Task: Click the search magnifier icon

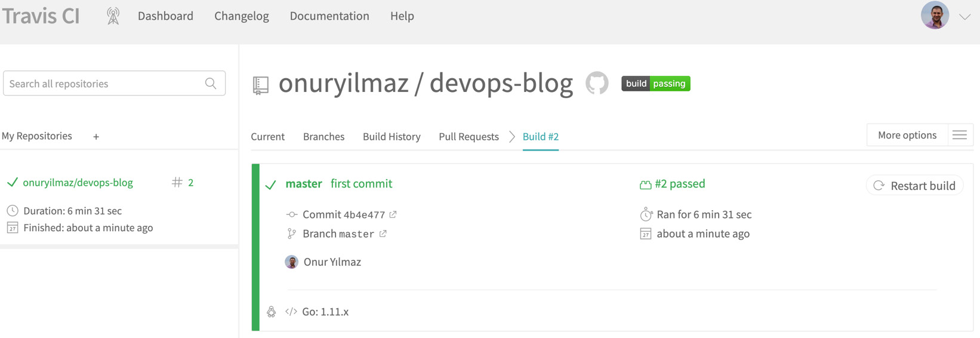Action: (x=211, y=84)
